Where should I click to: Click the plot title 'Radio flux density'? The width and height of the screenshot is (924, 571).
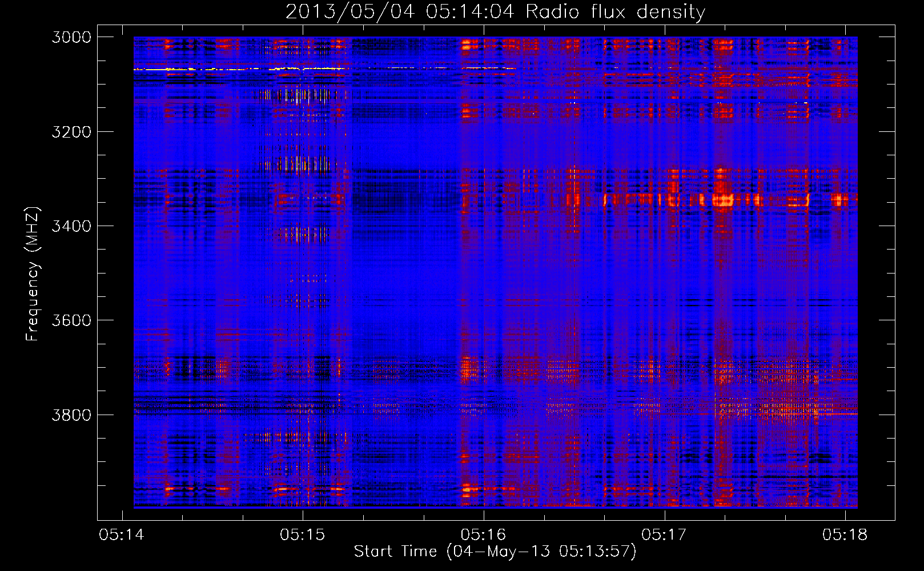[x=615, y=12]
